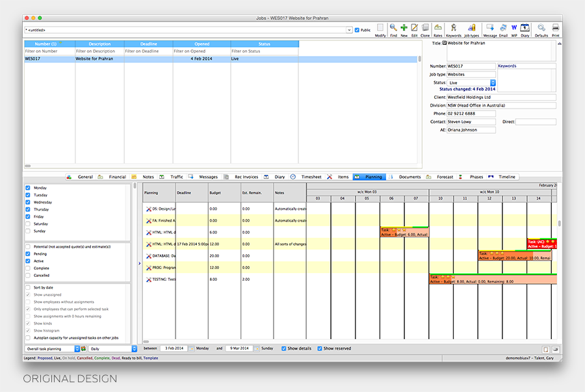Click the page icon at the planning panel's bottom right
The image size is (585, 392).
tap(546, 350)
